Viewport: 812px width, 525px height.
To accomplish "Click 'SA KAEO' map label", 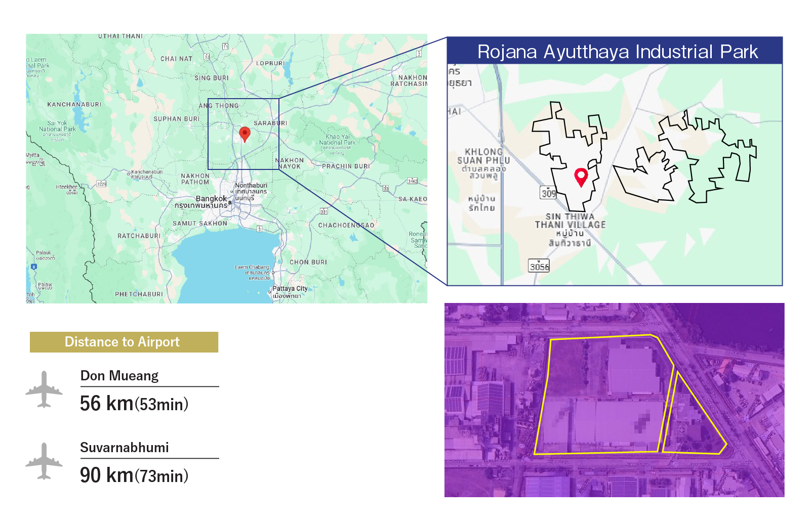I will (413, 199).
